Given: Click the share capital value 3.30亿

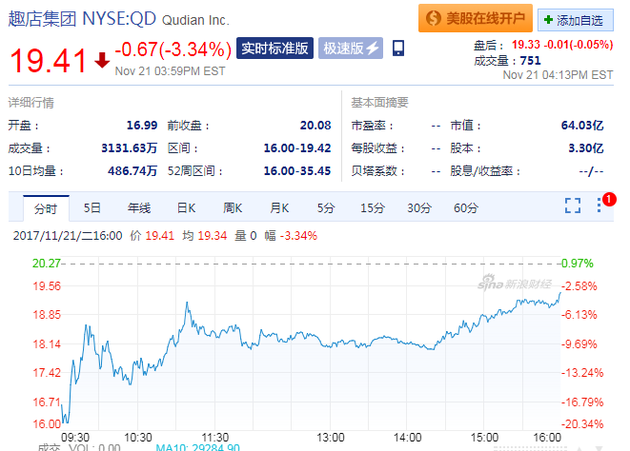Looking at the screenshot, I should pyautogui.click(x=586, y=148).
